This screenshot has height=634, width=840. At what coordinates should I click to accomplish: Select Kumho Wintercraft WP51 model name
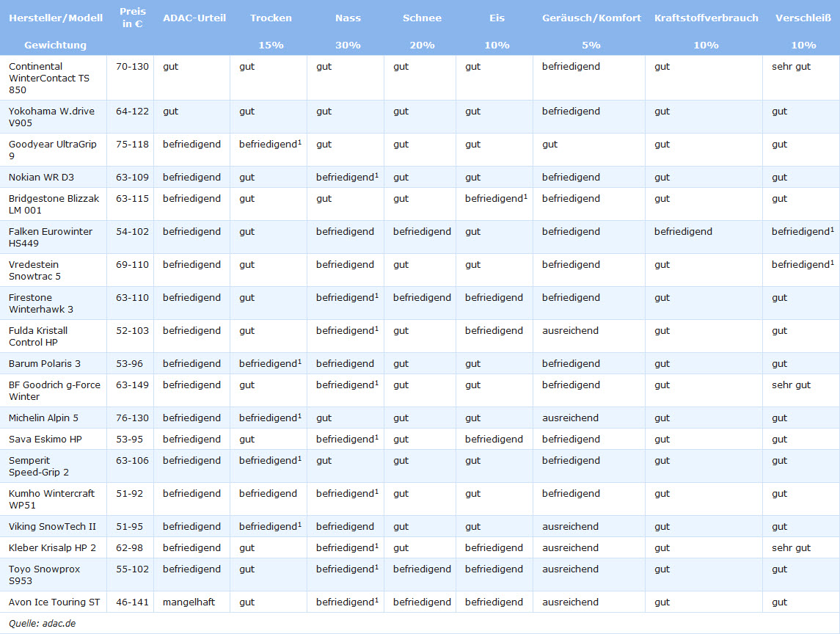click(51, 499)
